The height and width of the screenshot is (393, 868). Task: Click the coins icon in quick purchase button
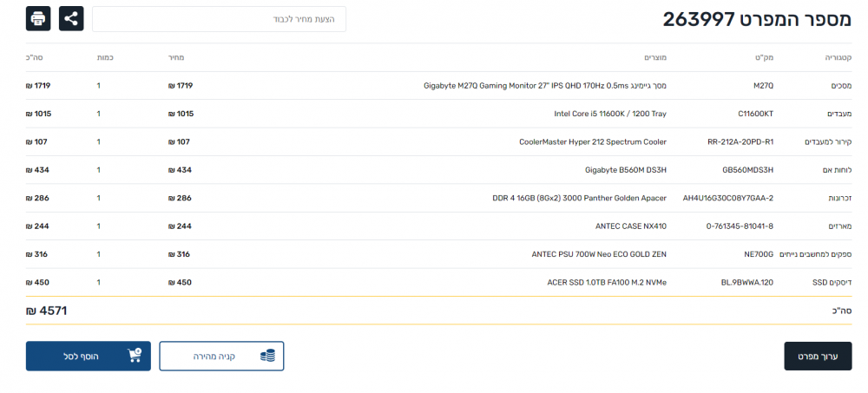tap(267, 356)
